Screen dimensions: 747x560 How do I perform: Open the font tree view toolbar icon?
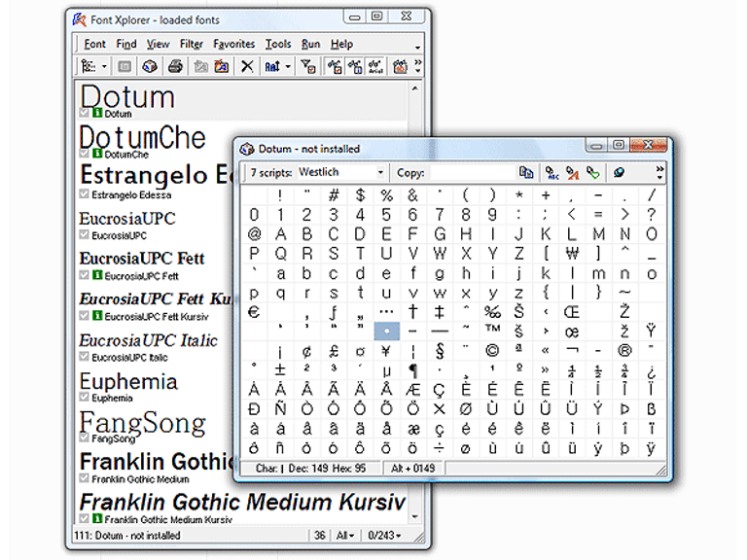(x=89, y=66)
